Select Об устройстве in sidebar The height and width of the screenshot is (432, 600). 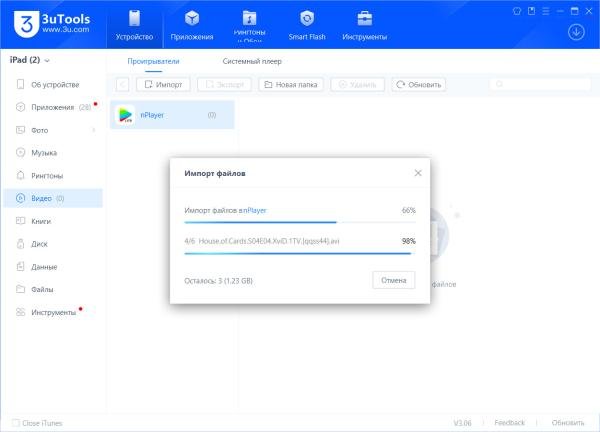coord(53,85)
